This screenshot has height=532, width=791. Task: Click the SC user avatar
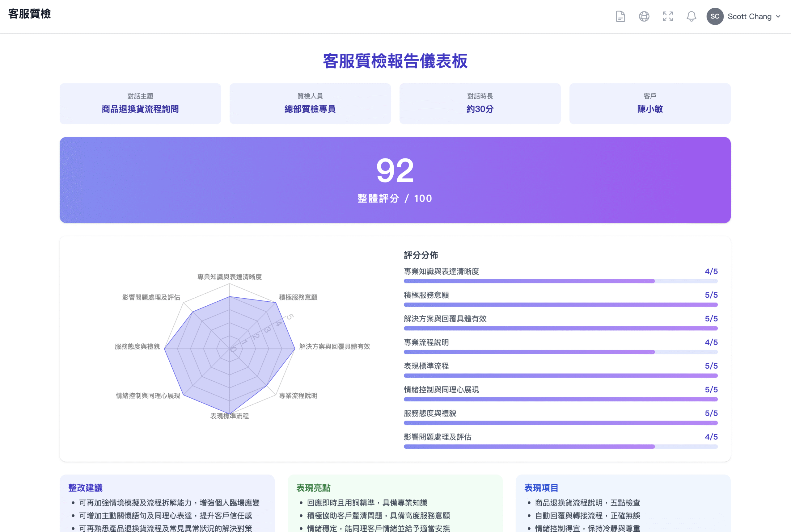tap(715, 16)
